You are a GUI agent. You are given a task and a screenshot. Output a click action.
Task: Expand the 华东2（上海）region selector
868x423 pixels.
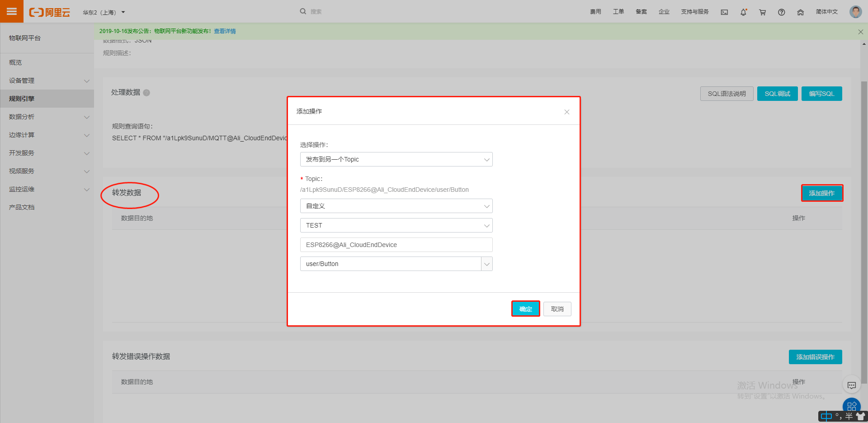click(x=104, y=13)
